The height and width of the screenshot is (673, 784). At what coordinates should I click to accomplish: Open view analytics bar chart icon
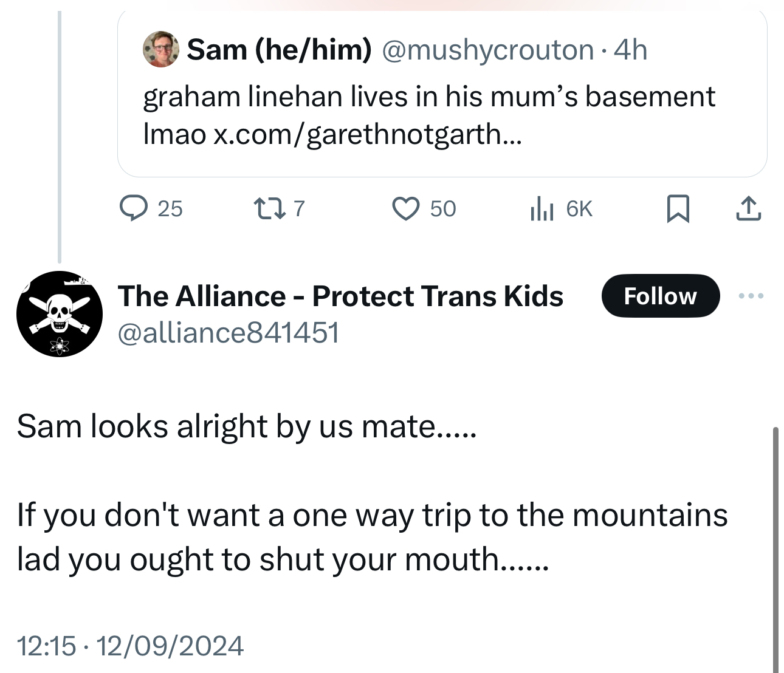[x=542, y=209]
